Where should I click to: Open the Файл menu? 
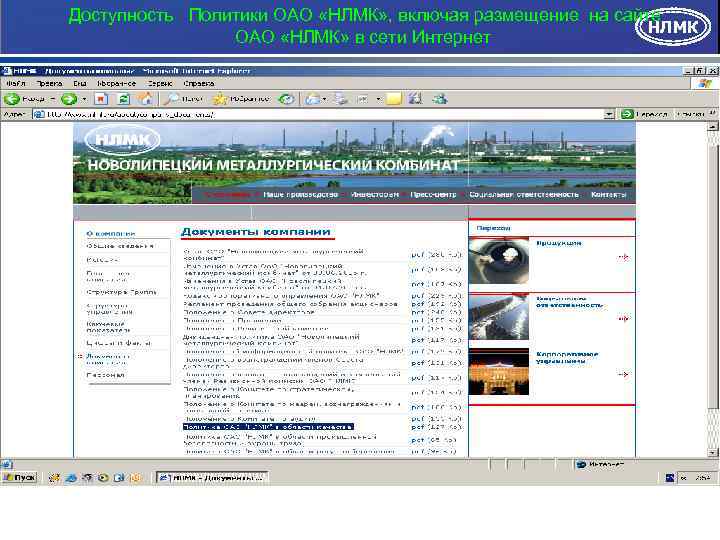[16, 84]
